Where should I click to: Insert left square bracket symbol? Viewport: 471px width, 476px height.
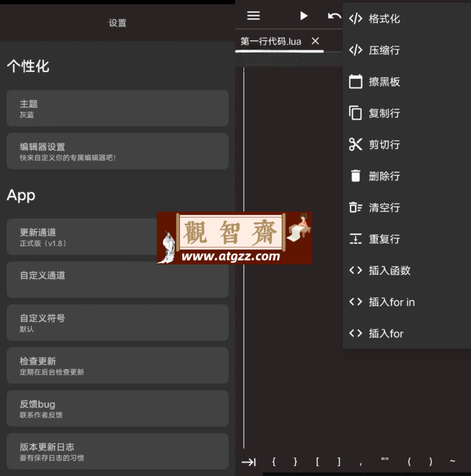tap(318, 461)
